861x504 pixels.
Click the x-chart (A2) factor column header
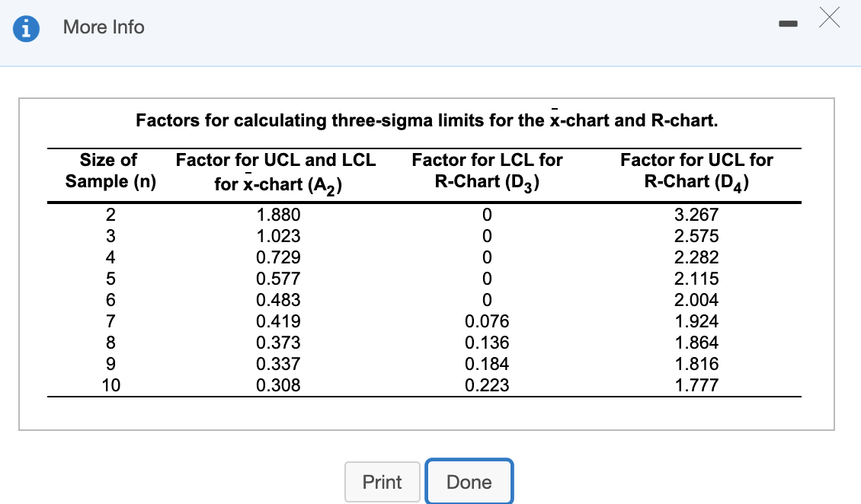click(x=276, y=172)
